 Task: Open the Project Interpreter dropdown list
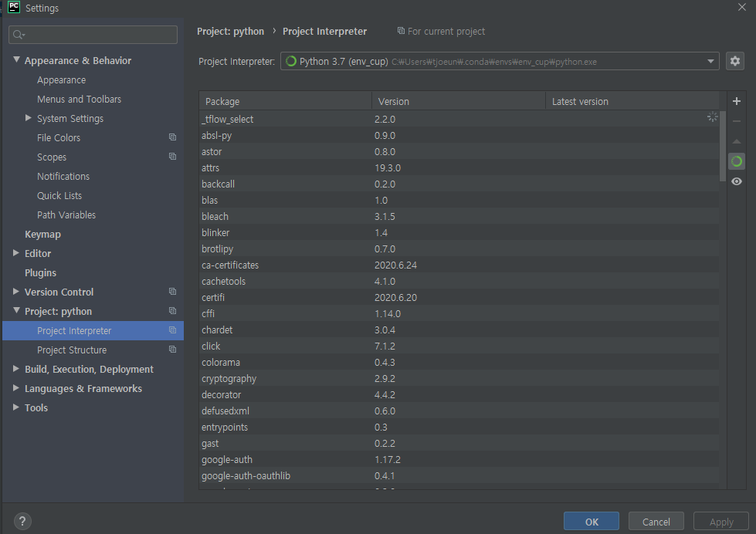click(x=710, y=61)
